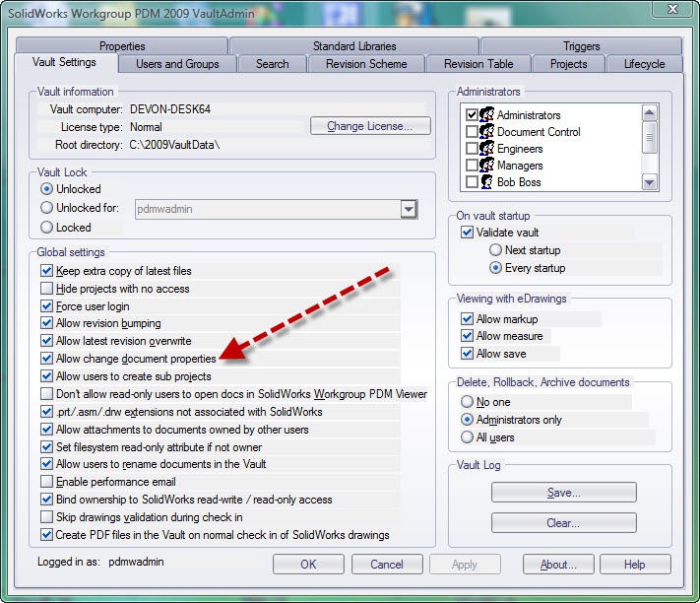Screen dimensions: 700x603
Task: Enable Don't allow read-only users to open docs
Action: [46, 394]
